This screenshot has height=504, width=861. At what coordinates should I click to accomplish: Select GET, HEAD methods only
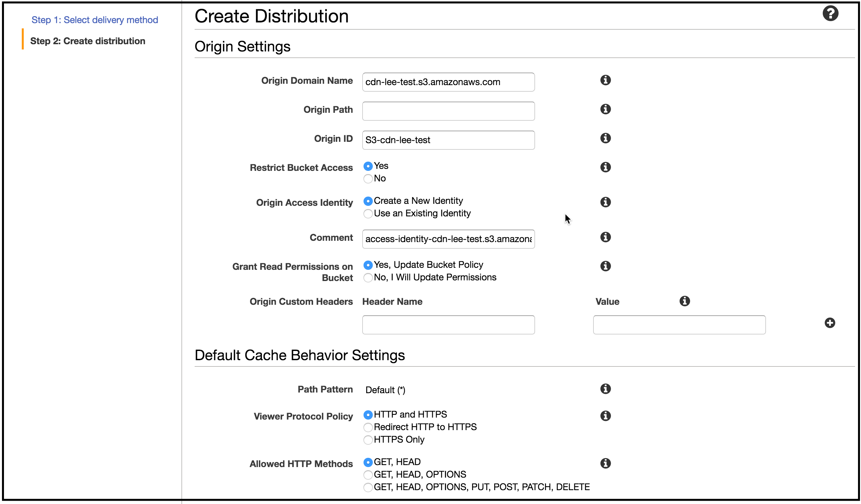368,462
